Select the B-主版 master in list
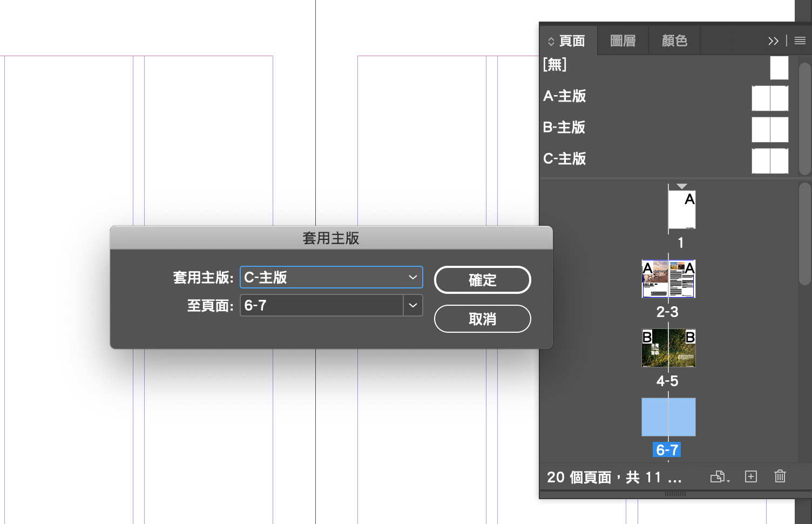This screenshot has width=812, height=524. pos(564,127)
